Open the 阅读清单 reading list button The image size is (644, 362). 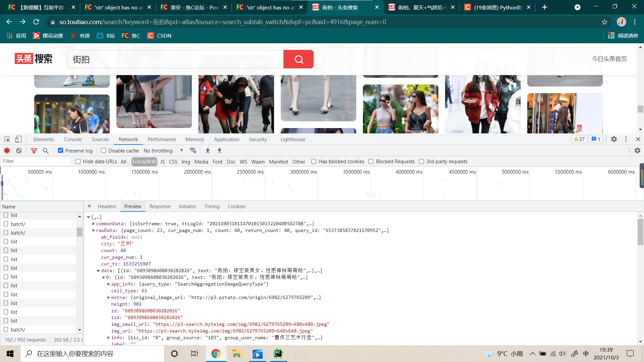pos(623,36)
